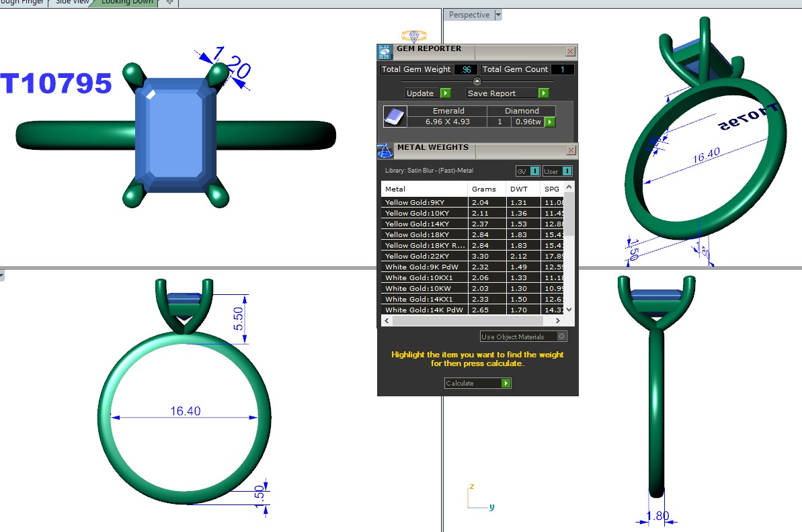Enable Use Object Materials option
The width and height of the screenshot is (802, 532).
(562, 337)
